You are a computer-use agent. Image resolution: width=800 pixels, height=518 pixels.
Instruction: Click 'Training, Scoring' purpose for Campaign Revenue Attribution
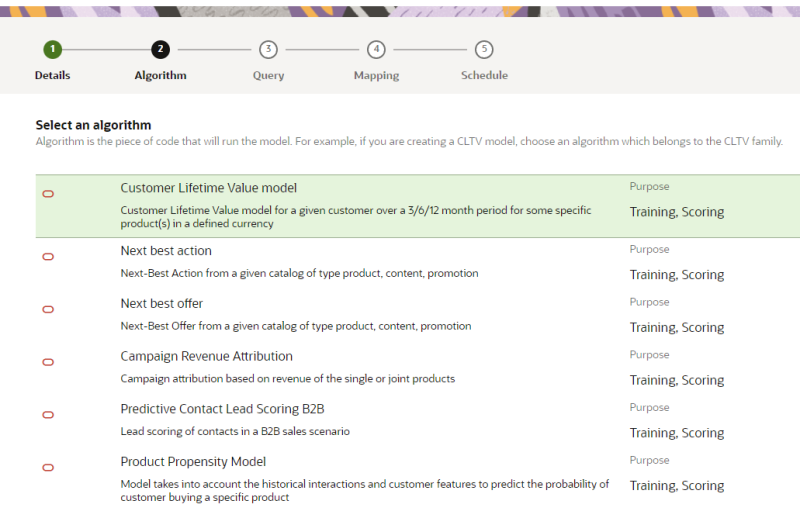[677, 380]
